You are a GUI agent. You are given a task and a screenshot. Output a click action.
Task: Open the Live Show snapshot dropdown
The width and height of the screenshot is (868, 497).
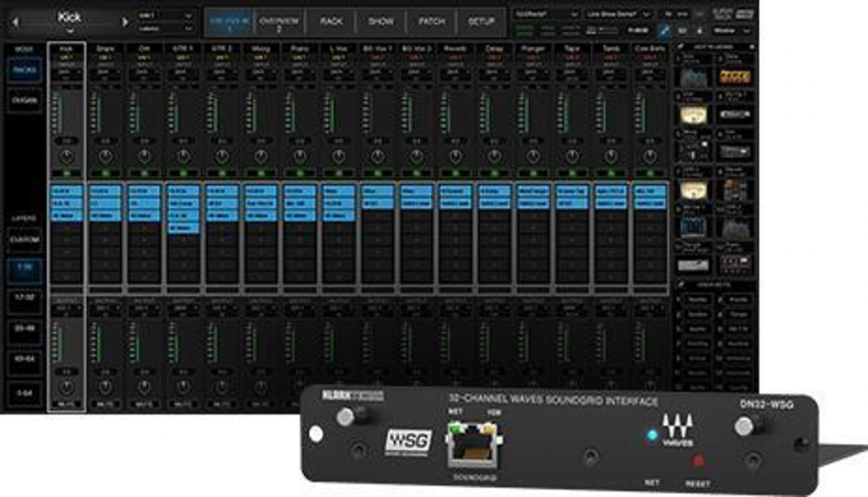619,14
